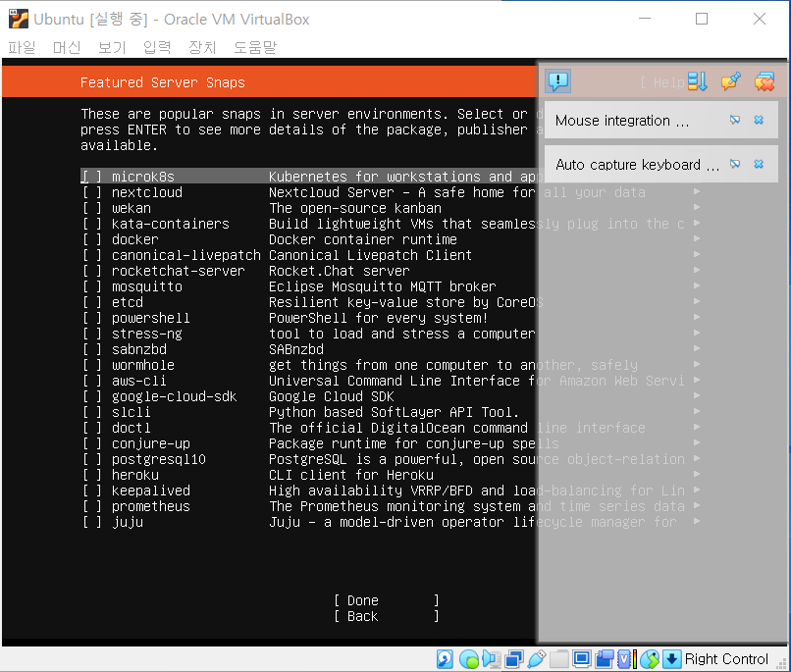This screenshot has width=791, height=672.
Task: Click the USB devices status icon
Action: 536,659
